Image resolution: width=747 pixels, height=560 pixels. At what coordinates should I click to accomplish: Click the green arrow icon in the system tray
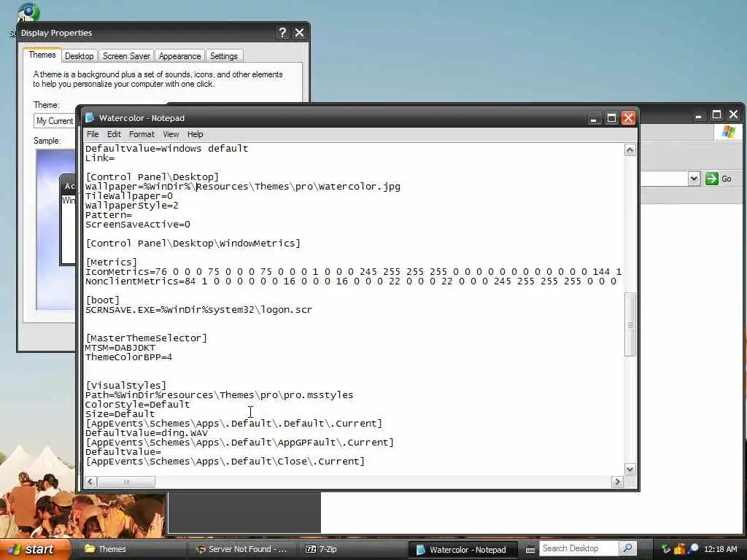[x=665, y=549]
